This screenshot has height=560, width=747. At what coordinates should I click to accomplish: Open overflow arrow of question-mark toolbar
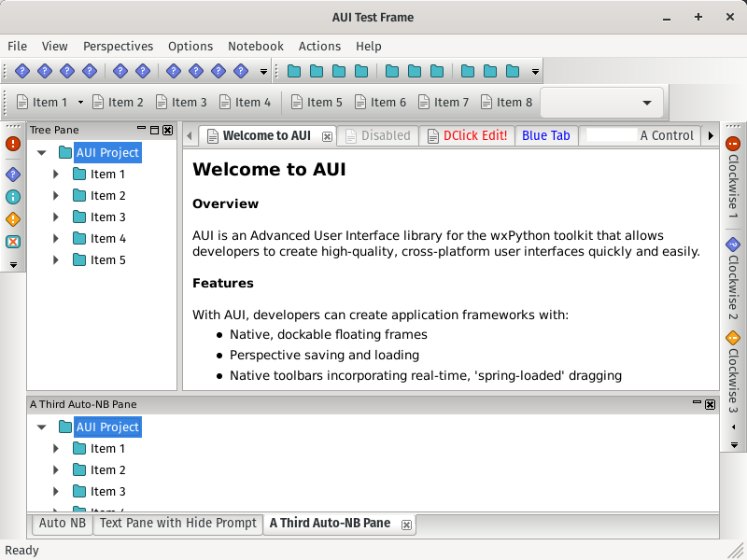tap(263, 72)
